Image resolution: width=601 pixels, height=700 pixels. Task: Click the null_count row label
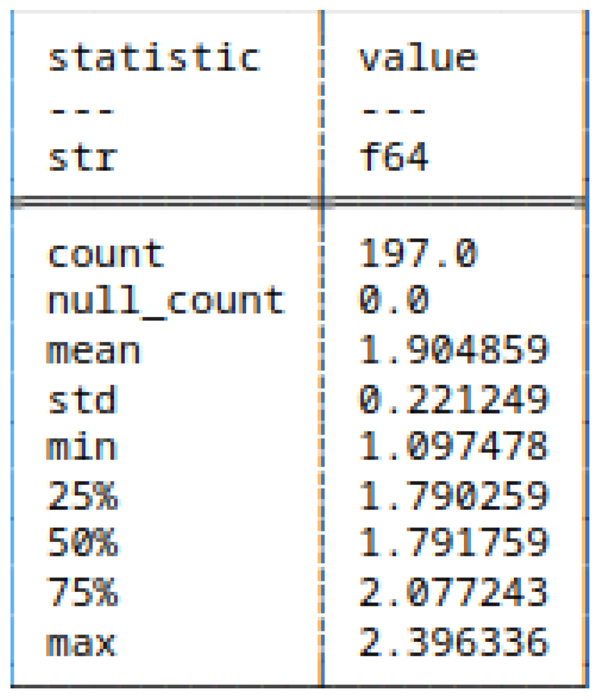(x=166, y=301)
